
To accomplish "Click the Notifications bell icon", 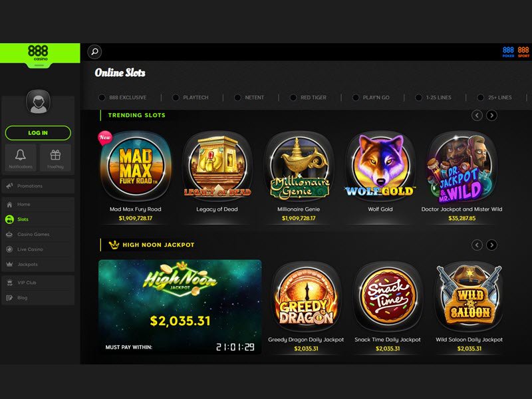I will pos(21,155).
